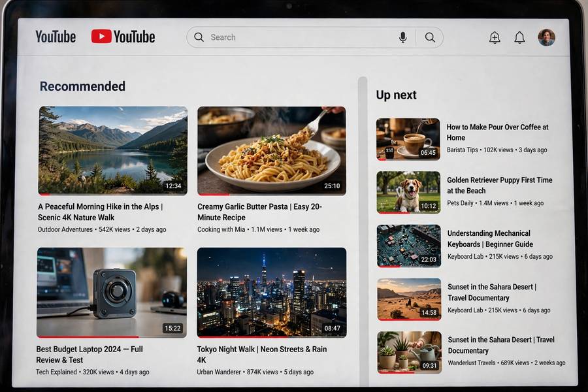Click the red progress bar on laptop thumbnail
This screenshot has width=588, height=392.
(x=88, y=336)
